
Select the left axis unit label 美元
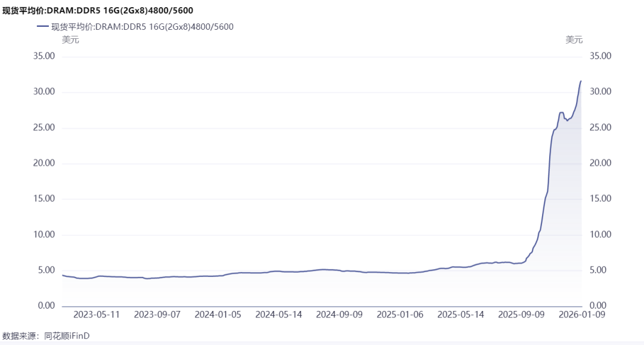[70, 40]
